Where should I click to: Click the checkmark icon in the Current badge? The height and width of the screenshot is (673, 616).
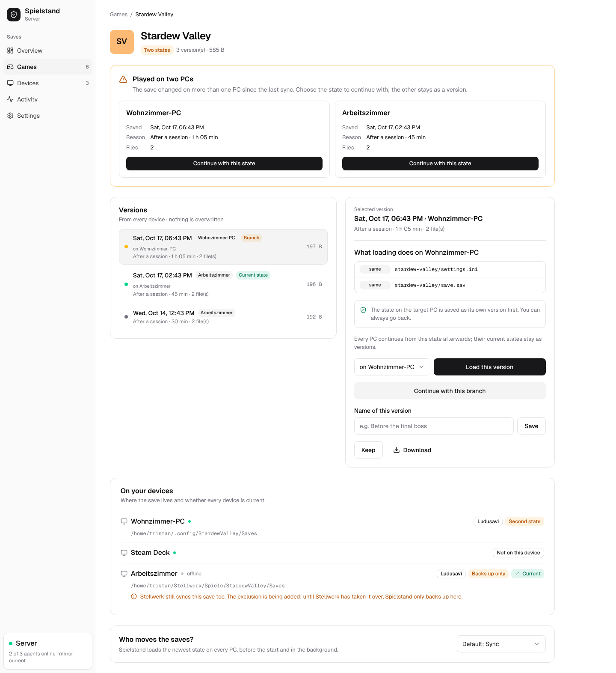517,574
